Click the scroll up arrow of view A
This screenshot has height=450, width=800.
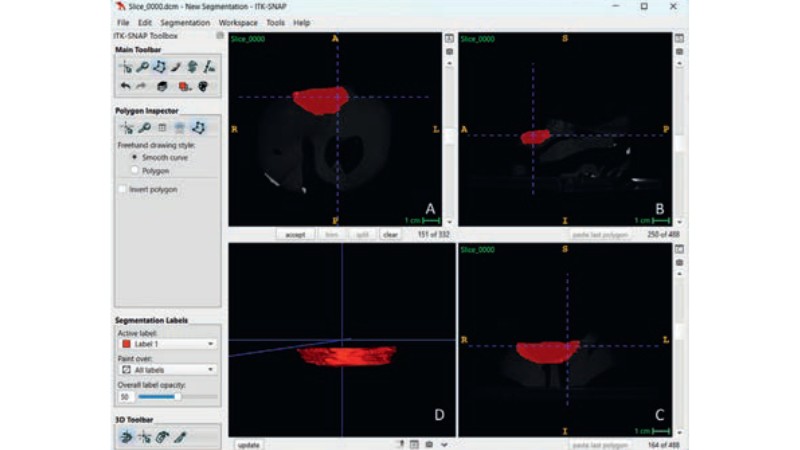449,64
